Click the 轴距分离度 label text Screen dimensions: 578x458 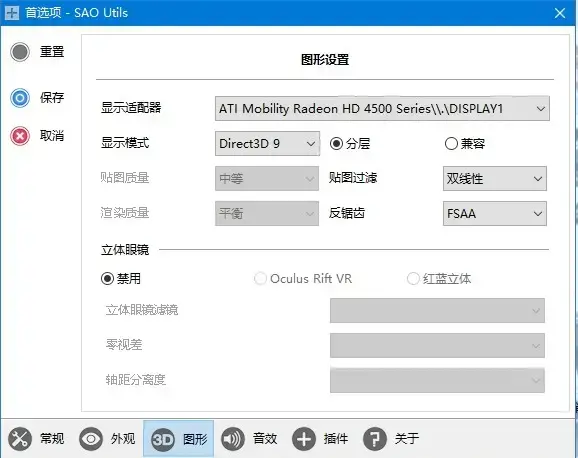pyautogui.click(x=136, y=379)
